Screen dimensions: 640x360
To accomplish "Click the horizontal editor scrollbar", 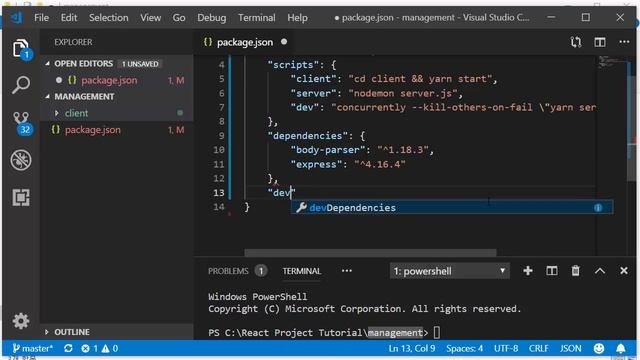I will pos(370,253).
